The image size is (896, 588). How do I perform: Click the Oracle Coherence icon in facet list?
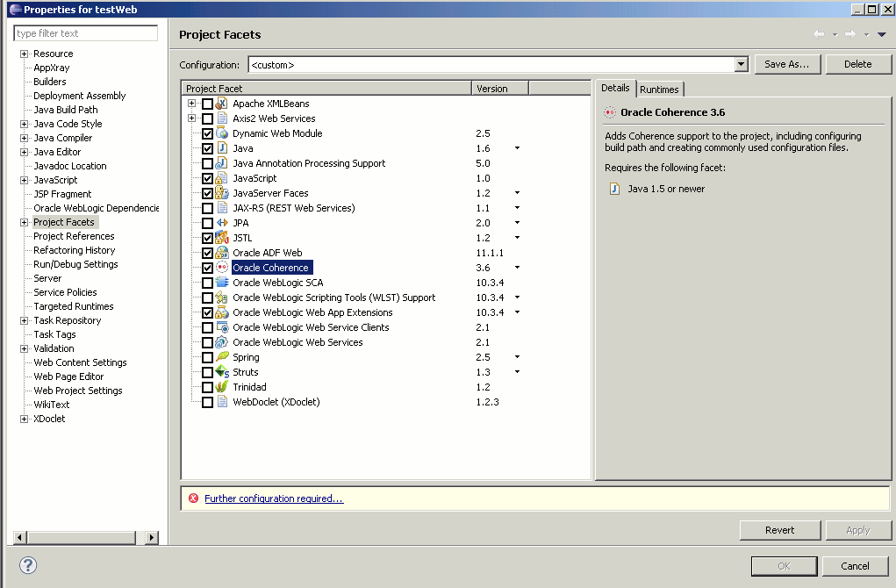pyautogui.click(x=222, y=268)
